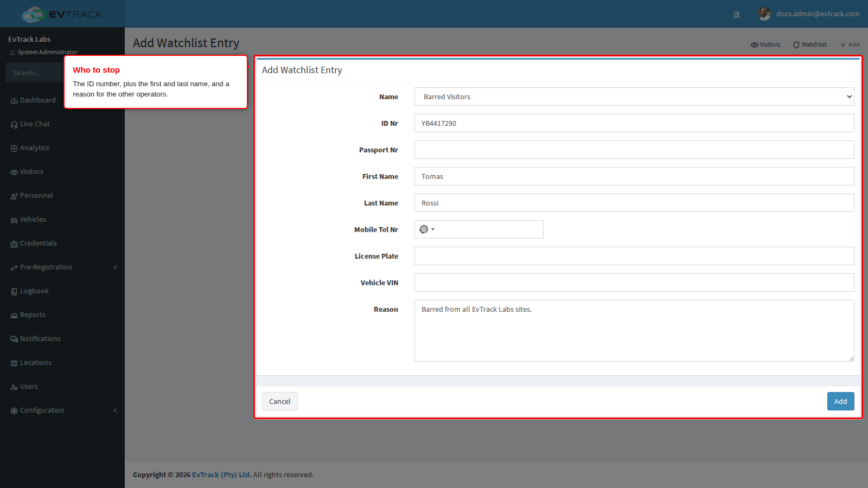
Task: Open the country code globe selector
Action: click(427, 229)
